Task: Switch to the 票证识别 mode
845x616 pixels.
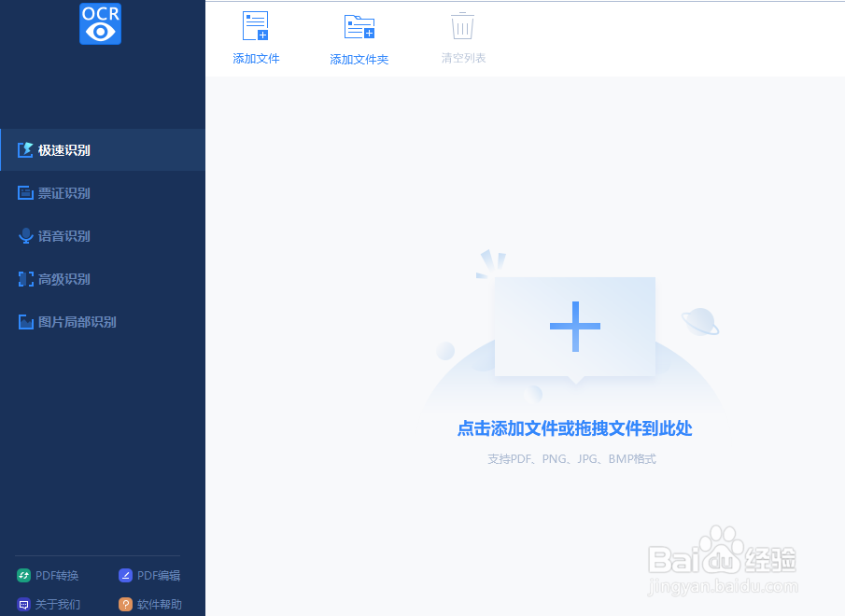Action: tap(62, 192)
